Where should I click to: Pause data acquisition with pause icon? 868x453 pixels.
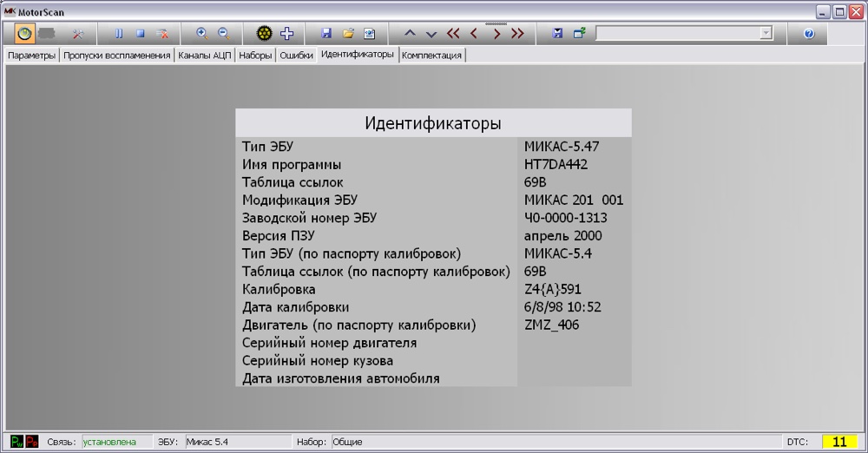tap(119, 34)
